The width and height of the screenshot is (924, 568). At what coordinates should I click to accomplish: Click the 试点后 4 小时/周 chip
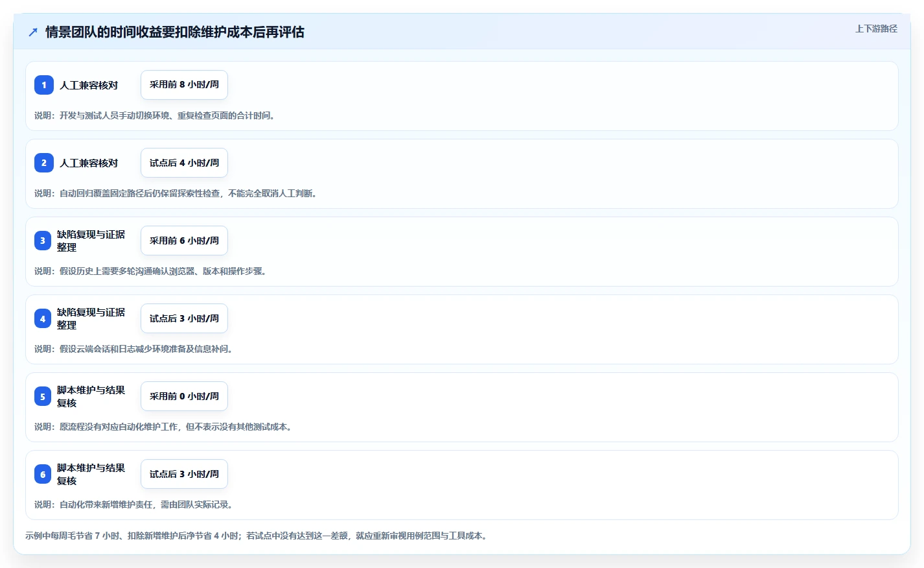184,163
